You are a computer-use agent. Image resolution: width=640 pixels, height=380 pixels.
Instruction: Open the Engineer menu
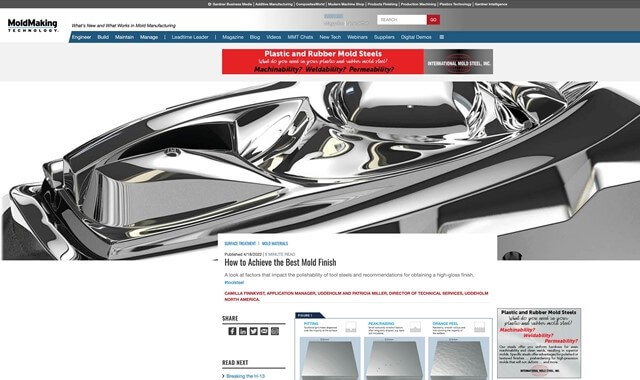(81, 37)
